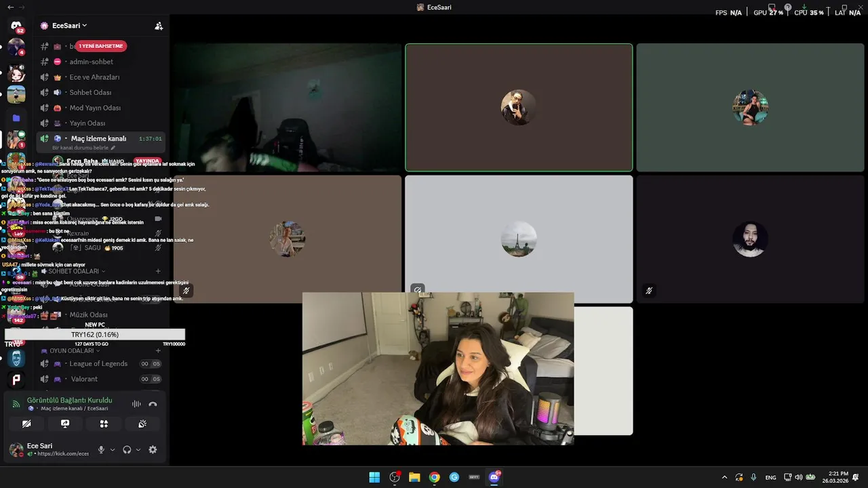
Task: Open Discord user settings gear
Action: point(153,449)
